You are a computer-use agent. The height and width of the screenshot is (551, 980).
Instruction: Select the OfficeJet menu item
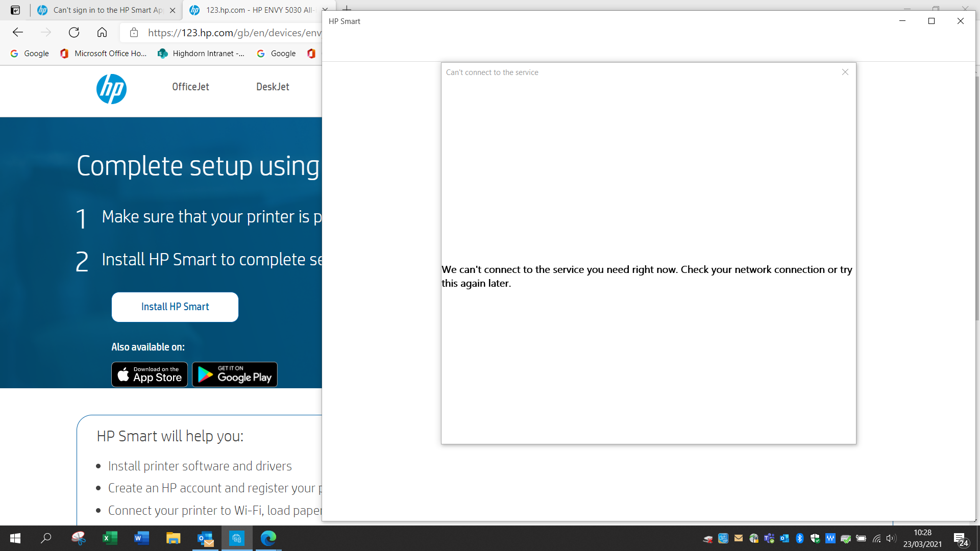pyautogui.click(x=190, y=87)
